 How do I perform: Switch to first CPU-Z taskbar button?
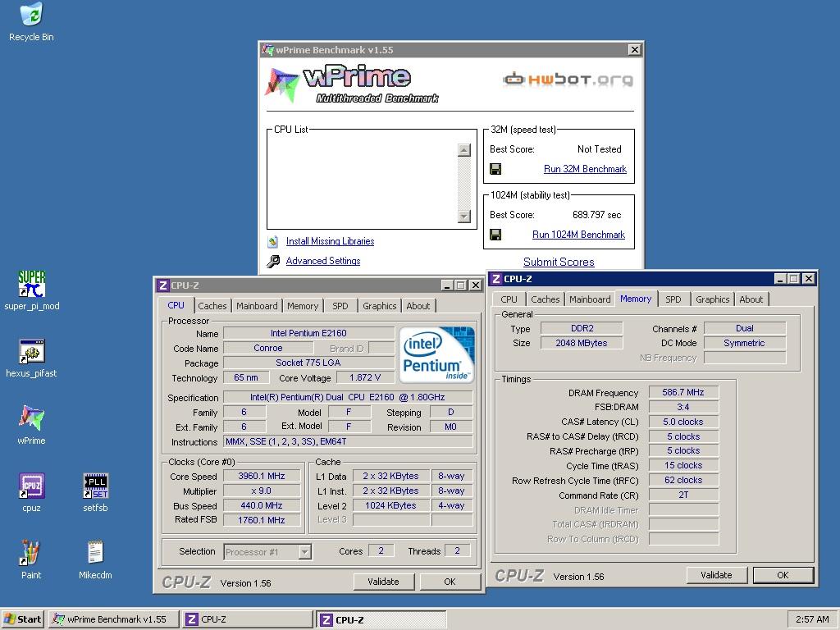click(247, 619)
